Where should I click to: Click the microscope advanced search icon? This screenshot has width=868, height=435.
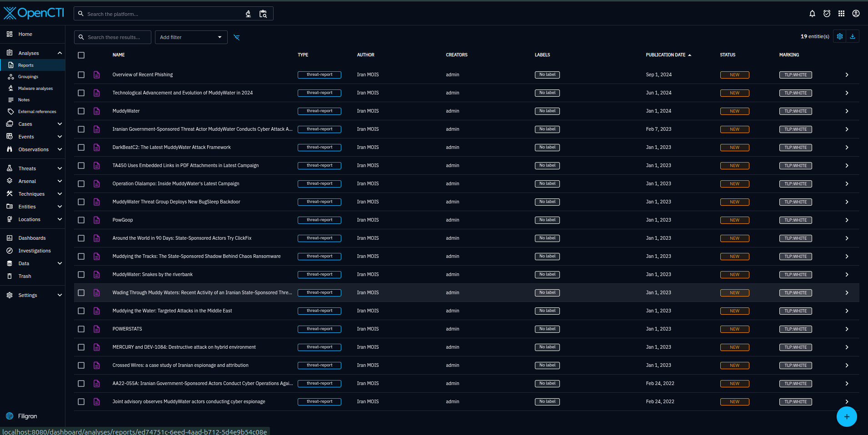(x=248, y=14)
